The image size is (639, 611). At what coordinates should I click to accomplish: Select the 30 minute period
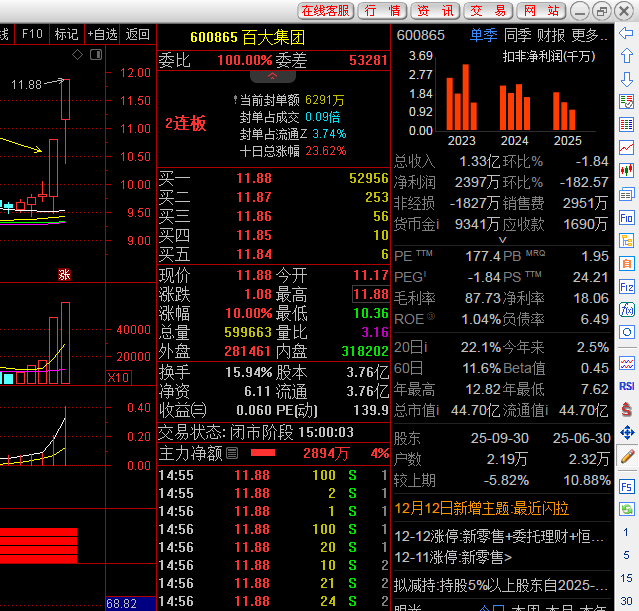626,601
